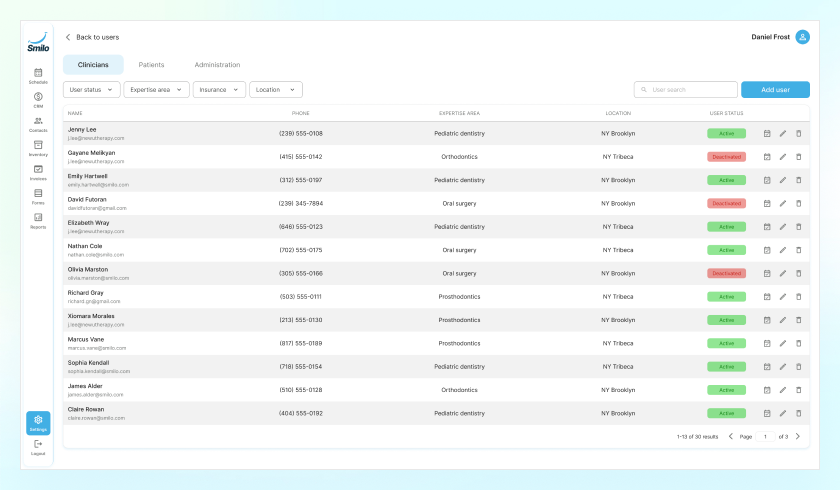Screen dimensions: 840x490
Task: Click the PHONE column header
Action: pyautogui.click(x=301, y=113)
